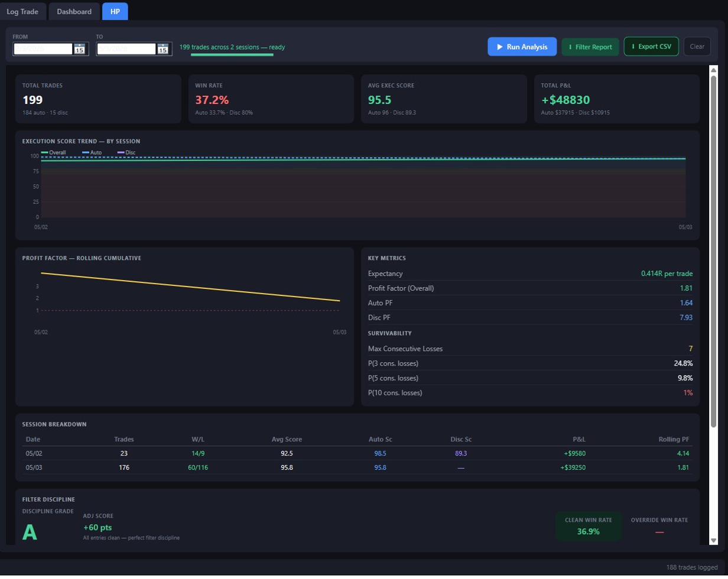Viewport: 728px width, 579px height.
Task: Click the Clear button
Action: (697, 46)
